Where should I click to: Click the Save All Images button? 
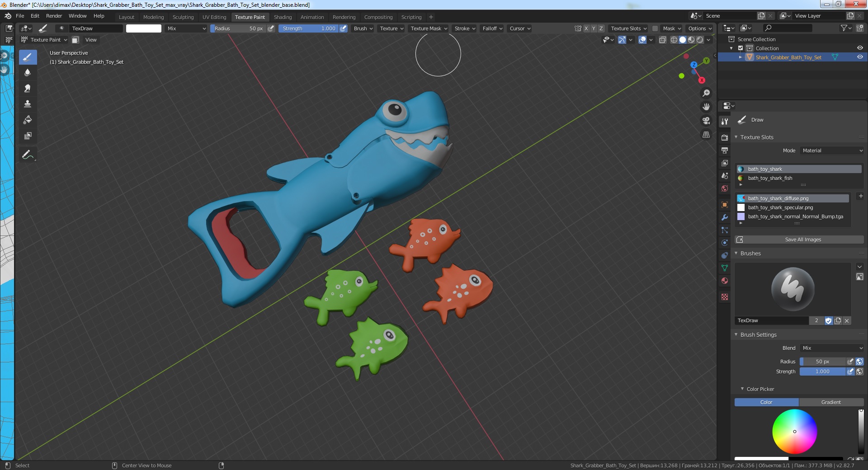[799, 240]
